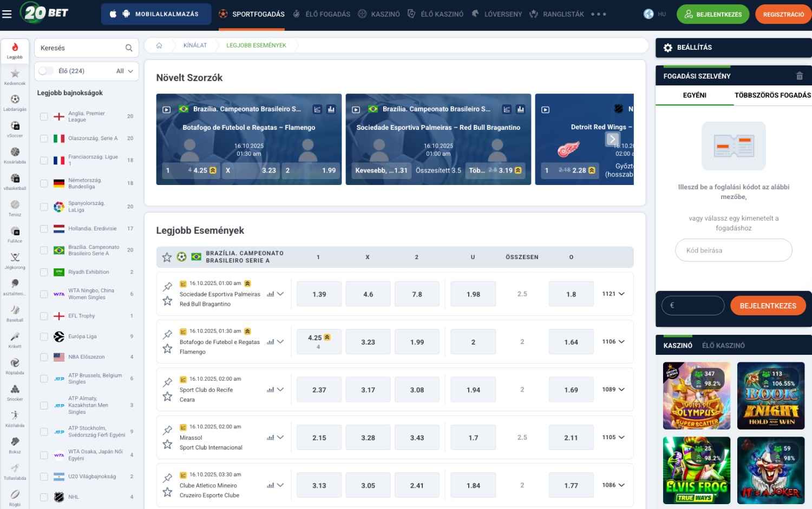The height and width of the screenshot is (509, 812).
Task: Check the Anglia Premier League checkbox
Action: point(44,116)
